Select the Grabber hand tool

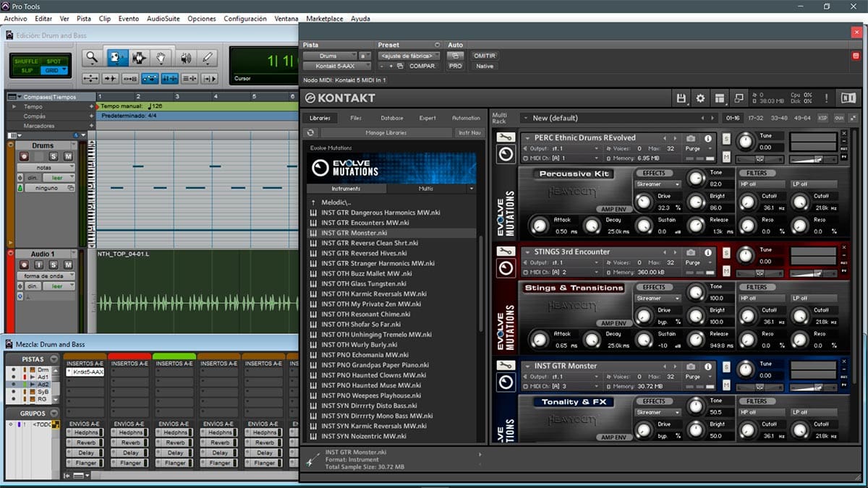point(161,58)
